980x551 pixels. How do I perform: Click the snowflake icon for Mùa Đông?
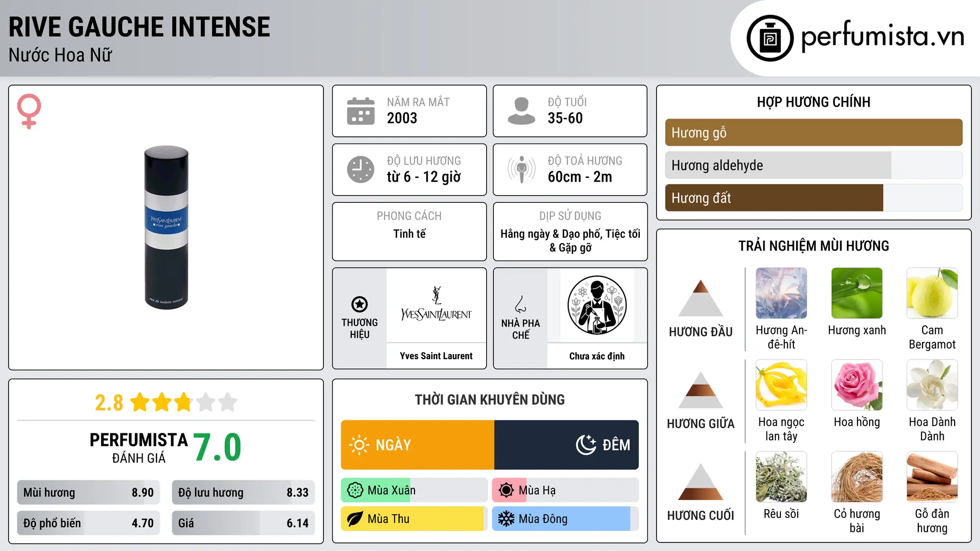[x=506, y=519]
